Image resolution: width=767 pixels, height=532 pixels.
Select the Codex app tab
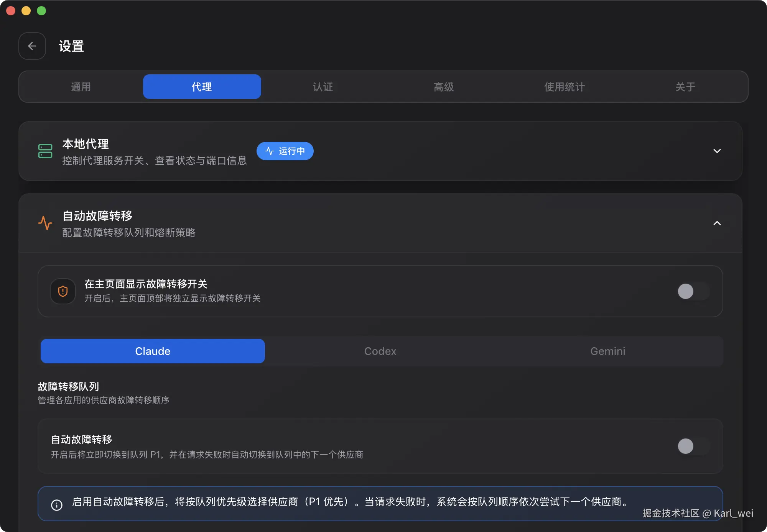[380, 351]
